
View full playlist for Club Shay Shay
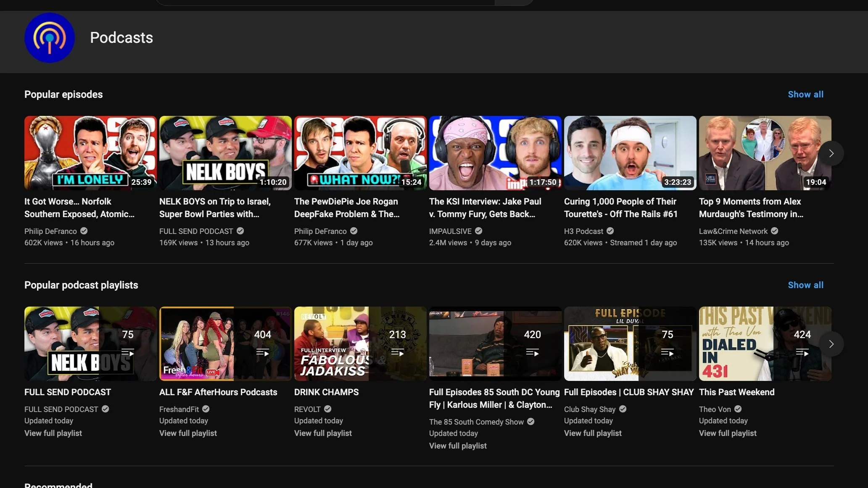(x=593, y=433)
